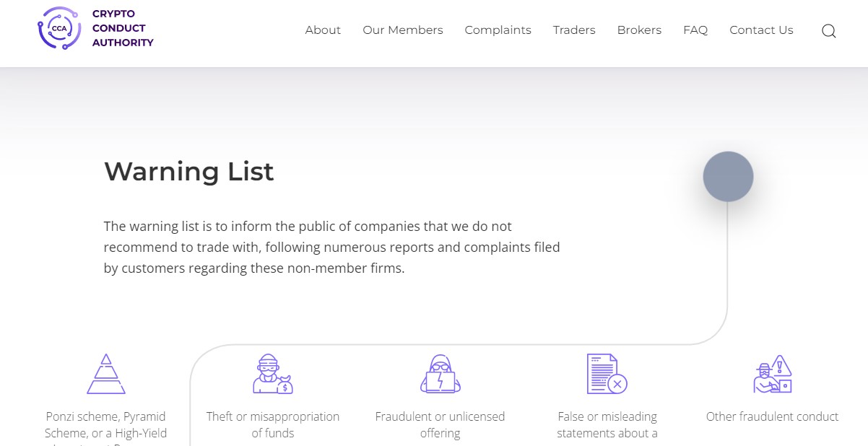Select the other fraudulent conduct icon

pos(772,374)
